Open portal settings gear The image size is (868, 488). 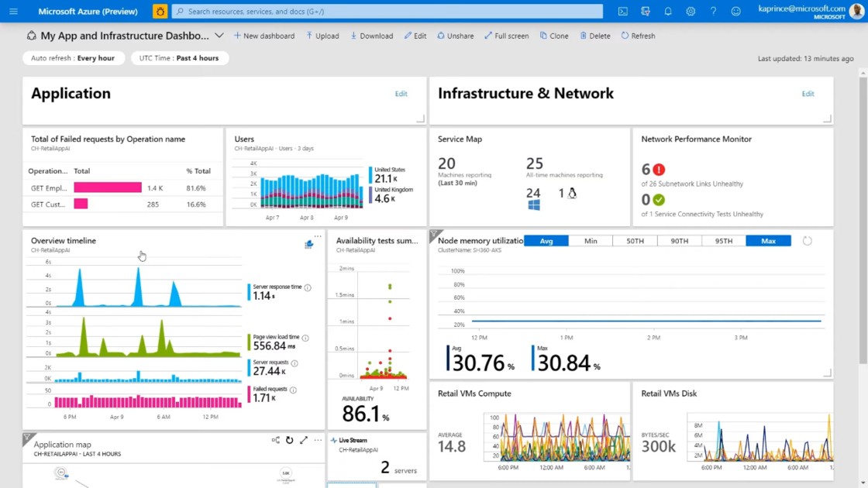click(691, 11)
